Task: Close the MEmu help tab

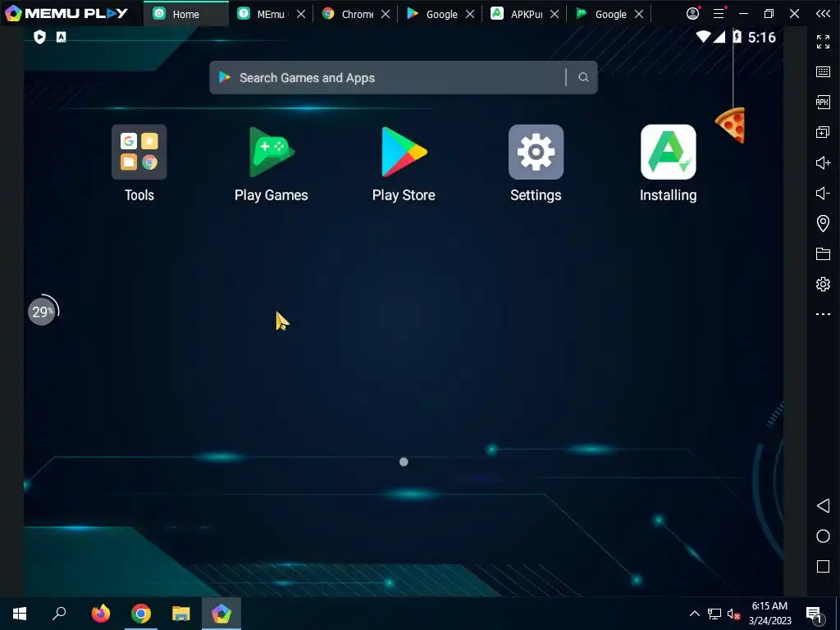Action: click(301, 14)
